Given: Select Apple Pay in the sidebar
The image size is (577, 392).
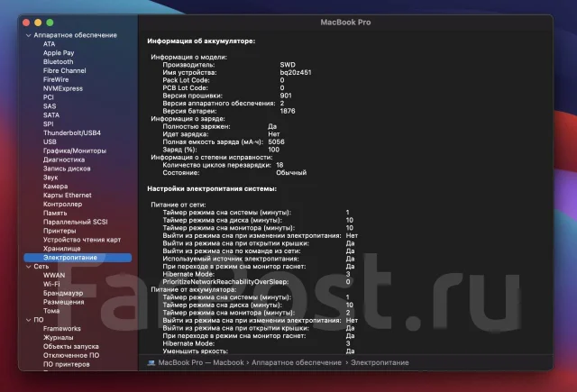Looking at the screenshot, I should 59,53.
